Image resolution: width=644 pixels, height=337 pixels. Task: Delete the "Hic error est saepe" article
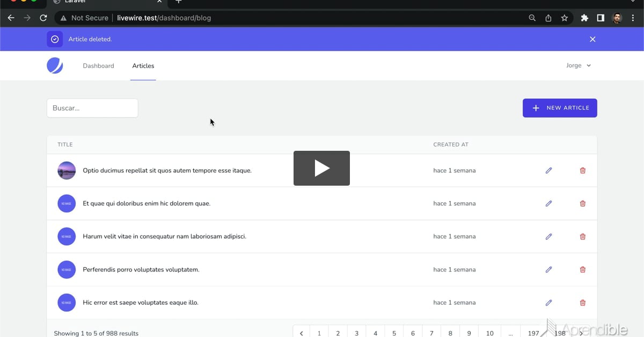point(583,303)
